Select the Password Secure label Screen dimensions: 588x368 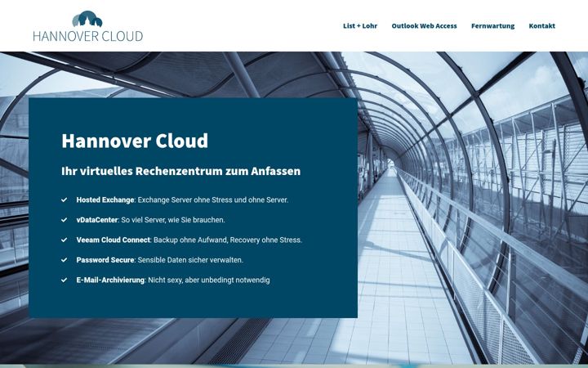(105, 260)
